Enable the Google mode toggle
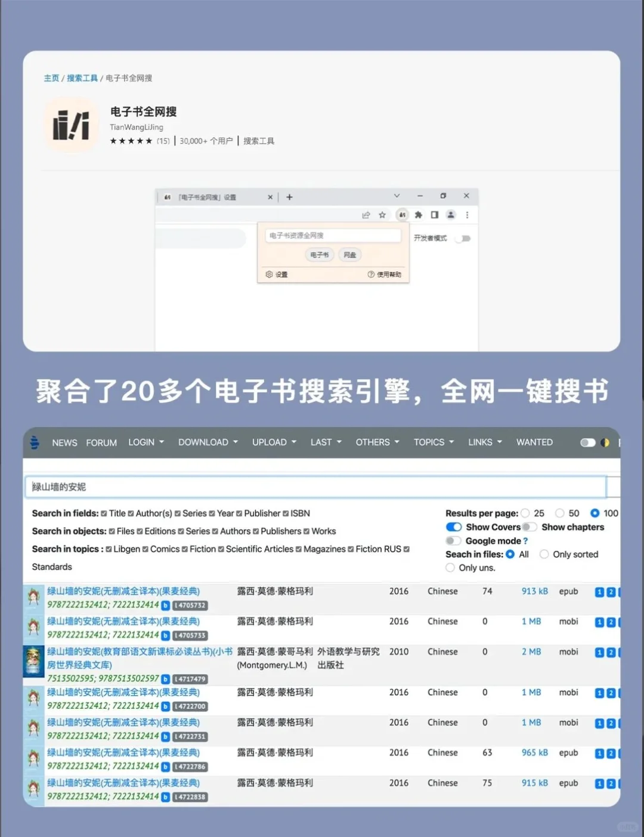 454,541
